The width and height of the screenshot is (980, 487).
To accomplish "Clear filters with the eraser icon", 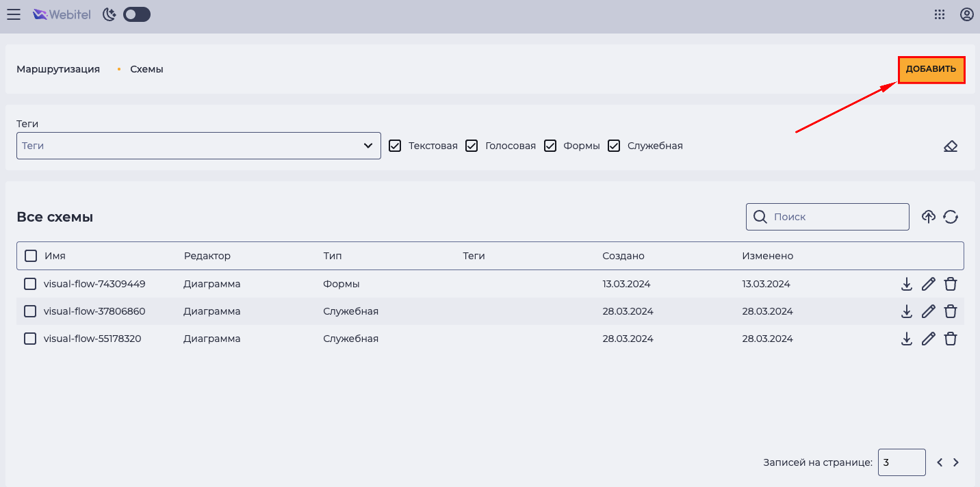I will 950,146.
